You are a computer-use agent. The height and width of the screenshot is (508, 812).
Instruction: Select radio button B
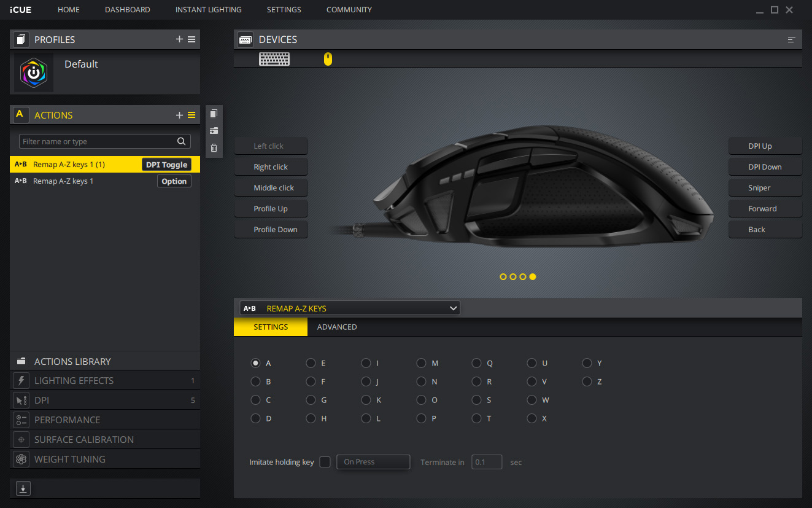pos(255,381)
